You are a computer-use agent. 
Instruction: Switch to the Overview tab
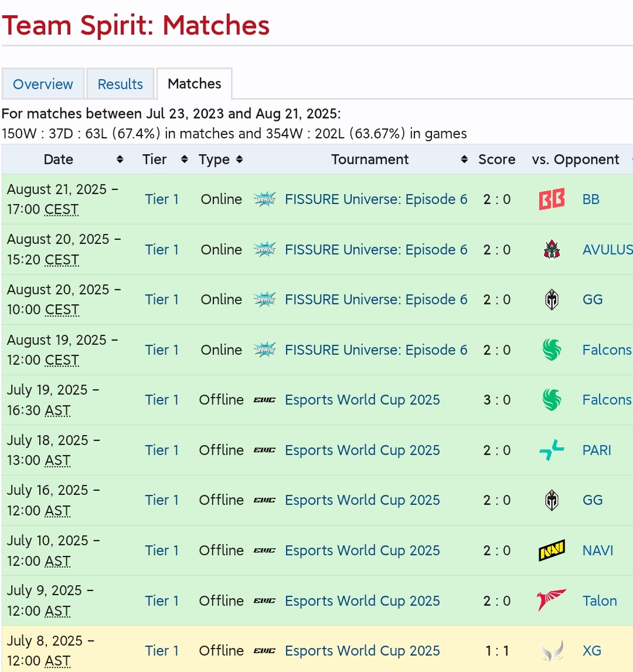pyautogui.click(x=43, y=84)
